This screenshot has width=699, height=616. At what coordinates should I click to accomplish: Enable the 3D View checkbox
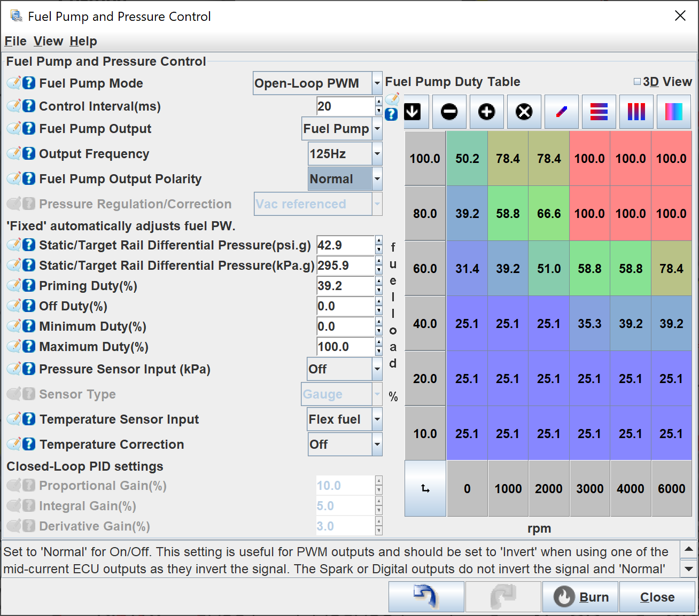637,82
